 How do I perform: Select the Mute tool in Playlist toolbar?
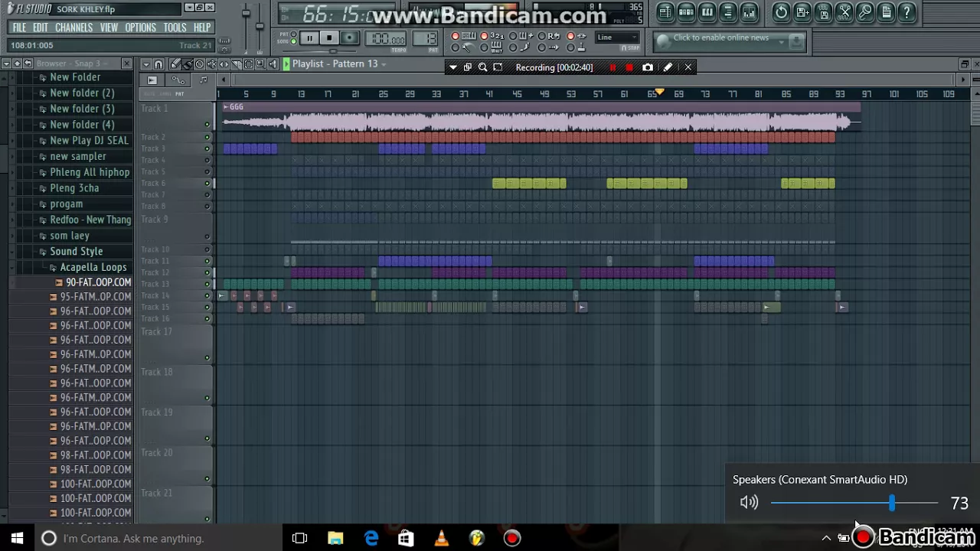(x=211, y=64)
